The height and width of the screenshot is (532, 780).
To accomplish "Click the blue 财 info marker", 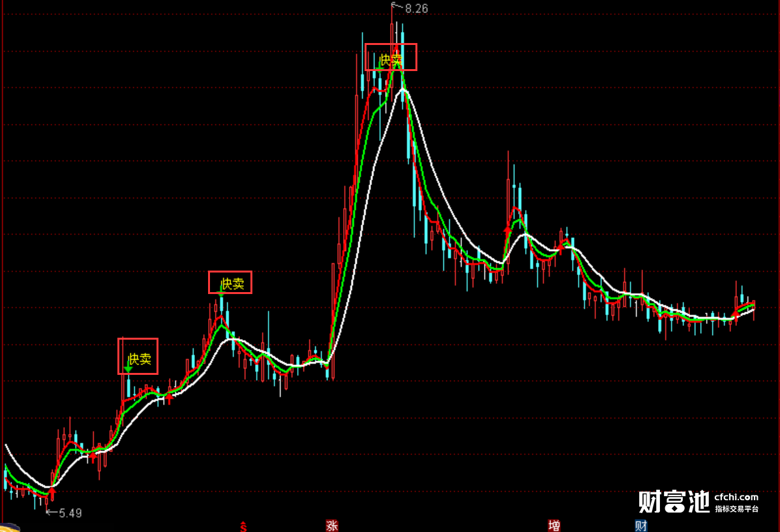I will tap(640, 525).
